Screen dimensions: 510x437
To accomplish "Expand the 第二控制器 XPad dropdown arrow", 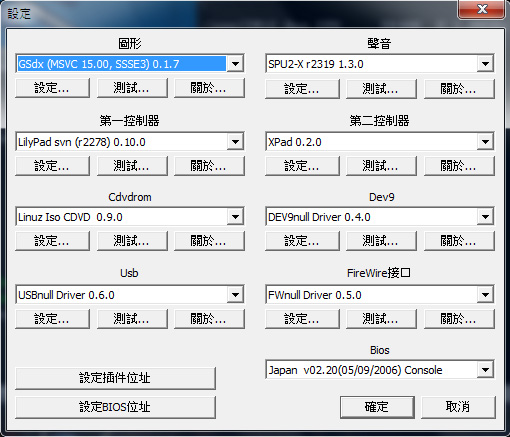I will pyautogui.click(x=485, y=142).
